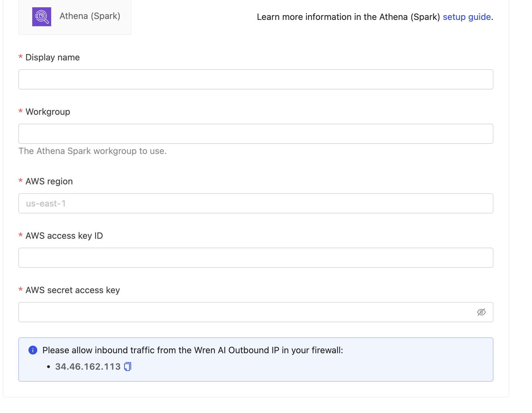532x413 pixels.
Task: Click the 34.46.162.113 IP address text
Action: [x=88, y=367]
